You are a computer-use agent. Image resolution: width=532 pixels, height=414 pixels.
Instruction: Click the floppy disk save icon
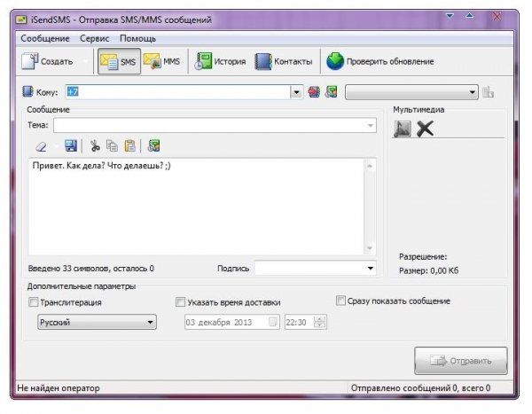pos(71,146)
